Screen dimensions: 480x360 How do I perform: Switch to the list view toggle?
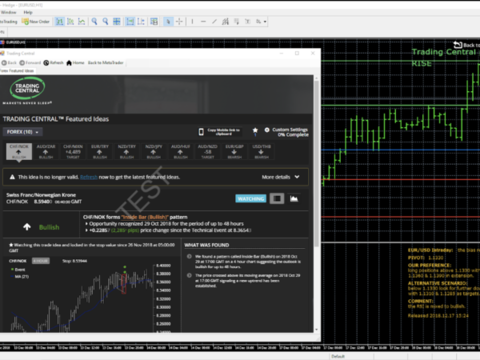pos(277,199)
